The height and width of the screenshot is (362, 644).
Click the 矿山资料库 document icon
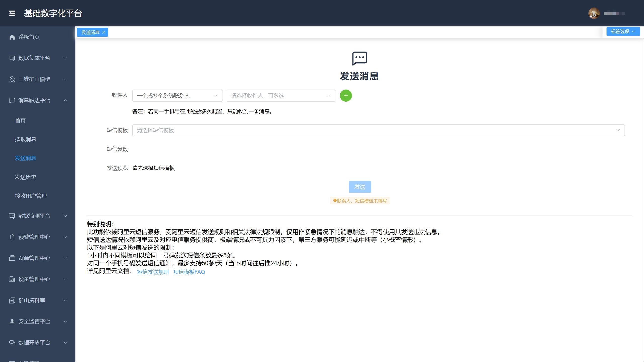(x=12, y=300)
